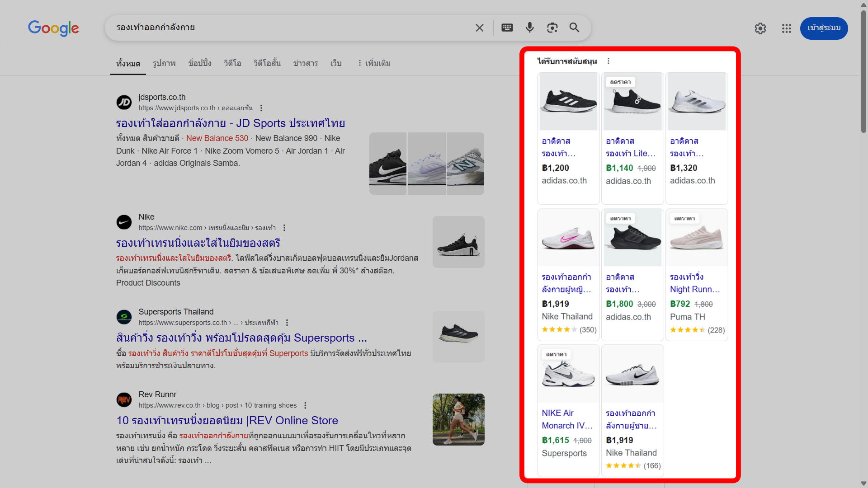The height and width of the screenshot is (488, 868).
Task: Open options menu for the jdsports.co.th result
Action: [261, 108]
